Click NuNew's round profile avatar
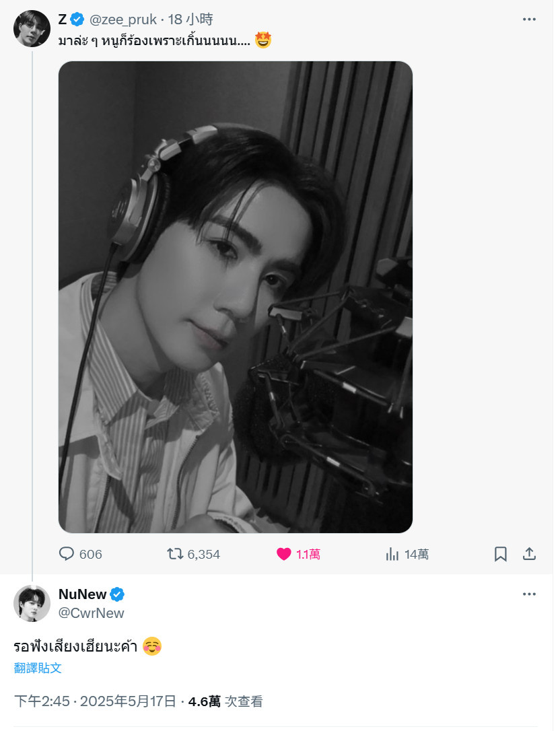 coord(32,603)
